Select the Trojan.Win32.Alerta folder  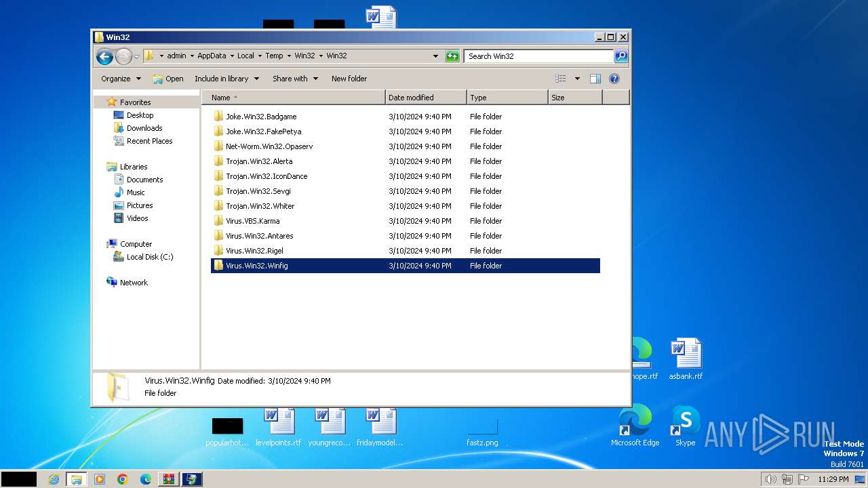(405, 161)
